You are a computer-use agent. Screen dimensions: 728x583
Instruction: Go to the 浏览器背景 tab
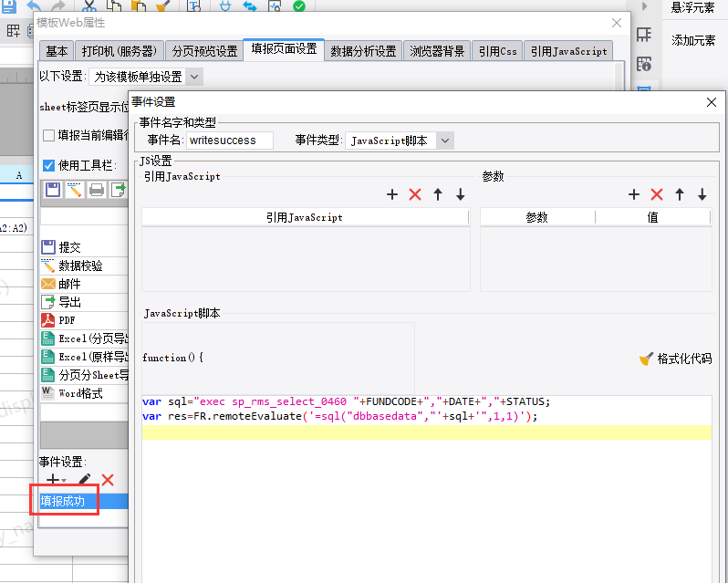pos(437,50)
